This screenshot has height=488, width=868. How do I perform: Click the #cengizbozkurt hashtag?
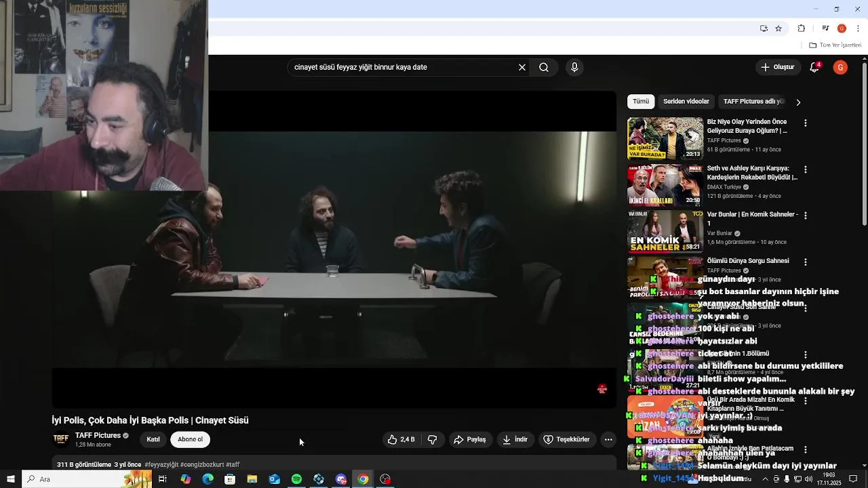[202, 465]
